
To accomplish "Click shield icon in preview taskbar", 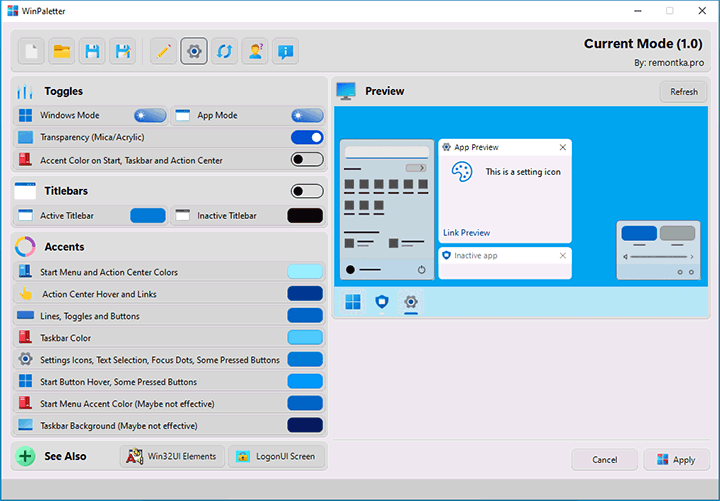I will (x=382, y=302).
